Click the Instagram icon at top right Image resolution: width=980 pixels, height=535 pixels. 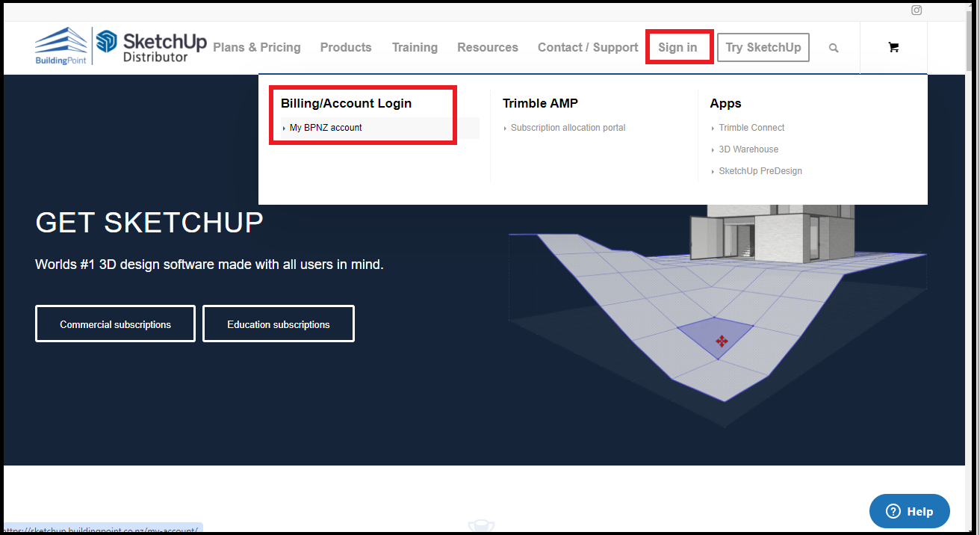917,10
